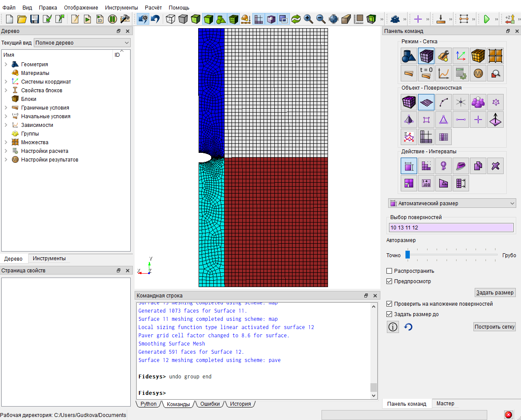The image size is (521, 420).
Task: Click the info (i) button
Action: (392, 327)
